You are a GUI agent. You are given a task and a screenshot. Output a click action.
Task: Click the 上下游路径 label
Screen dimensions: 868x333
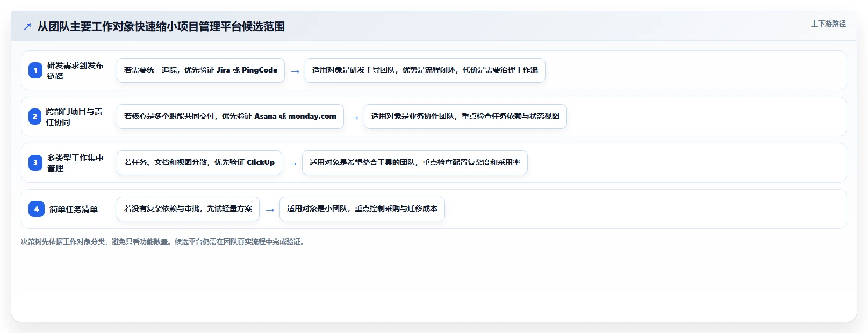828,24
